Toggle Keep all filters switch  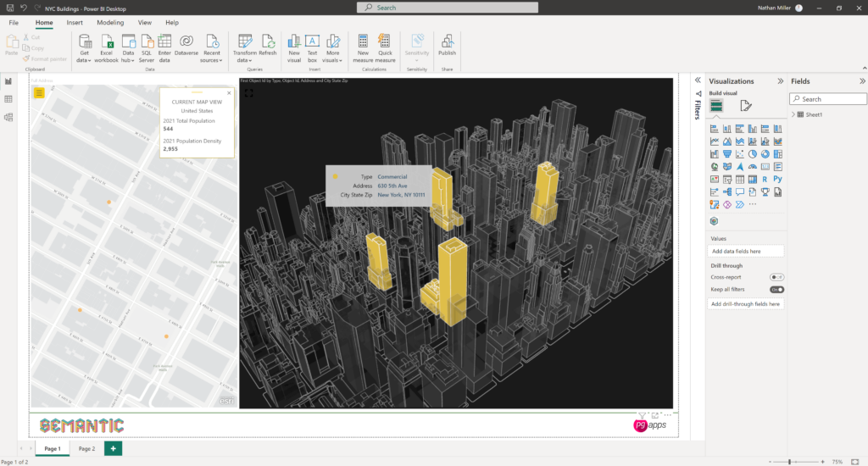776,290
